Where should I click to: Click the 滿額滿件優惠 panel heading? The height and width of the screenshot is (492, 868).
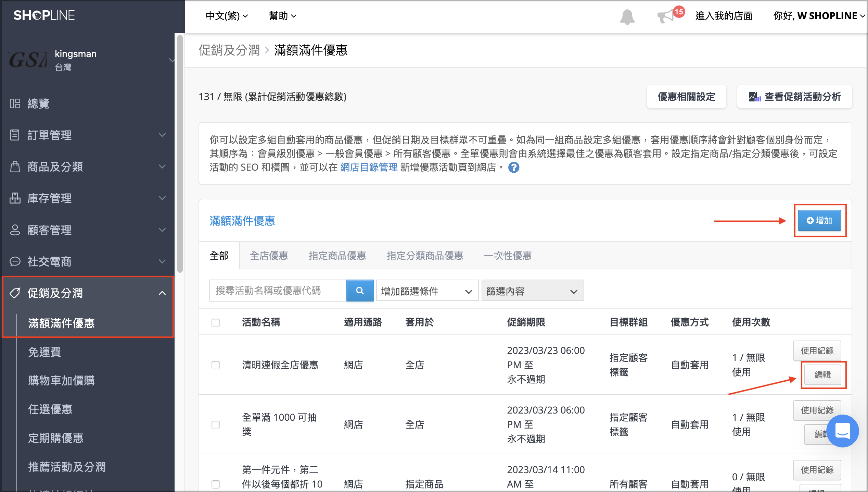pyautogui.click(x=242, y=221)
